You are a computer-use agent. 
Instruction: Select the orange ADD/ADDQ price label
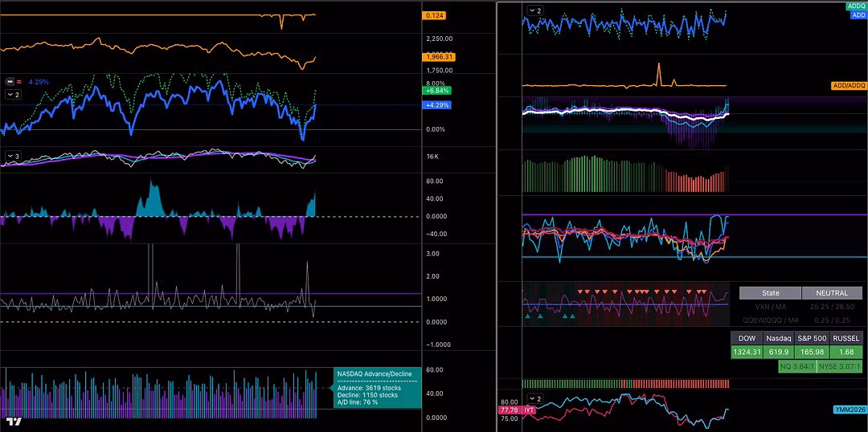(x=849, y=86)
